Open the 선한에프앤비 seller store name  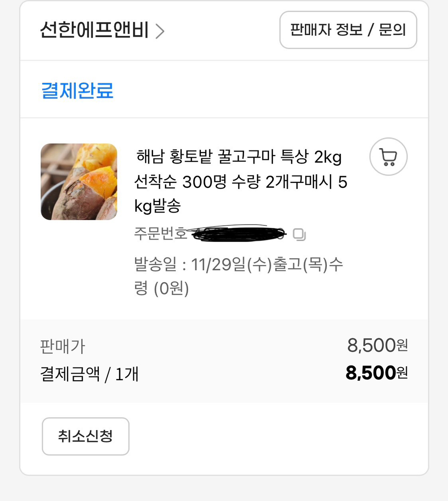94,30
